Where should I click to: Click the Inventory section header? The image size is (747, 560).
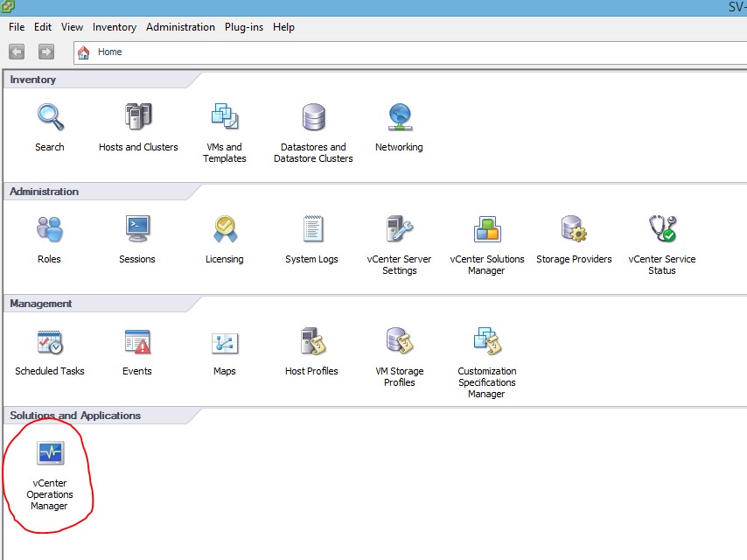33,80
